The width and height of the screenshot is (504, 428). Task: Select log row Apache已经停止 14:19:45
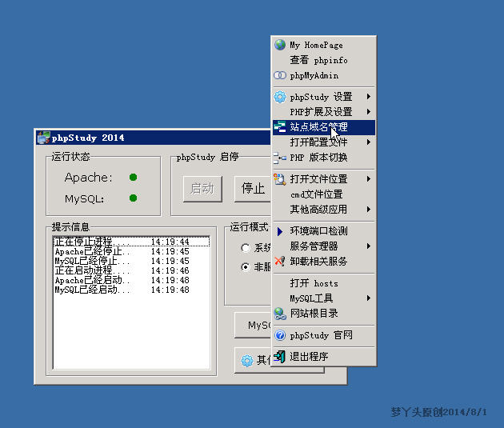[x=131, y=251]
